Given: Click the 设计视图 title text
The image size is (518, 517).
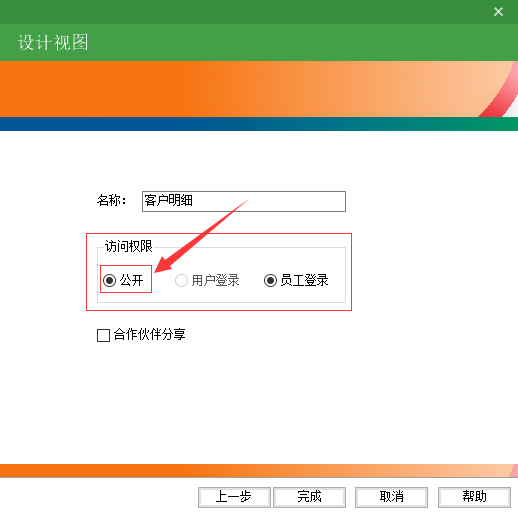Looking at the screenshot, I should tap(53, 42).
